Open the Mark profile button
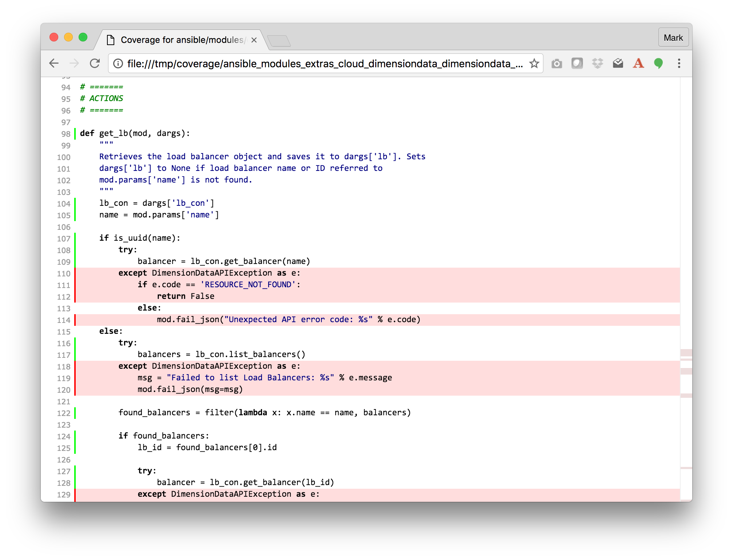Viewport: 733px width, 560px height. (x=673, y=38)
